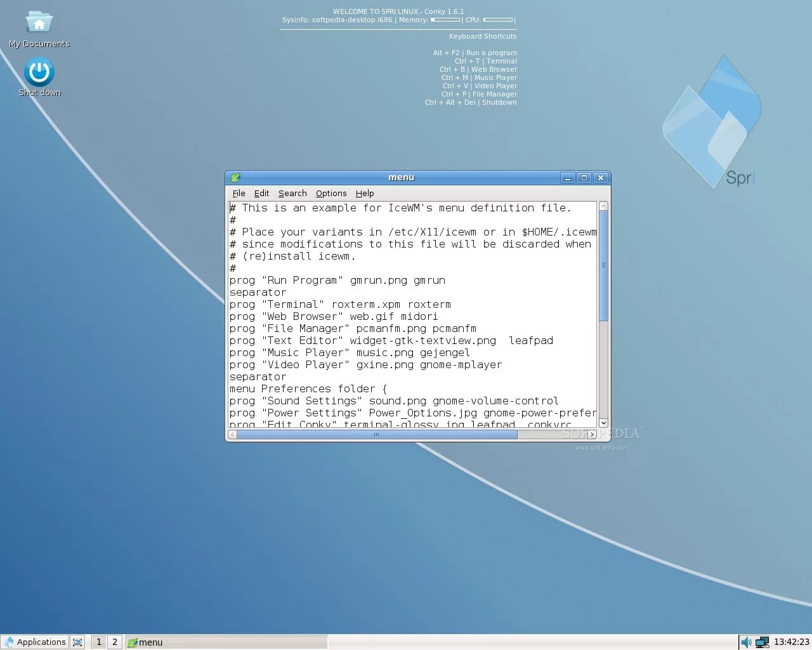Click the Conky "Keyboard Shortcuts" heading

[483, 36]
